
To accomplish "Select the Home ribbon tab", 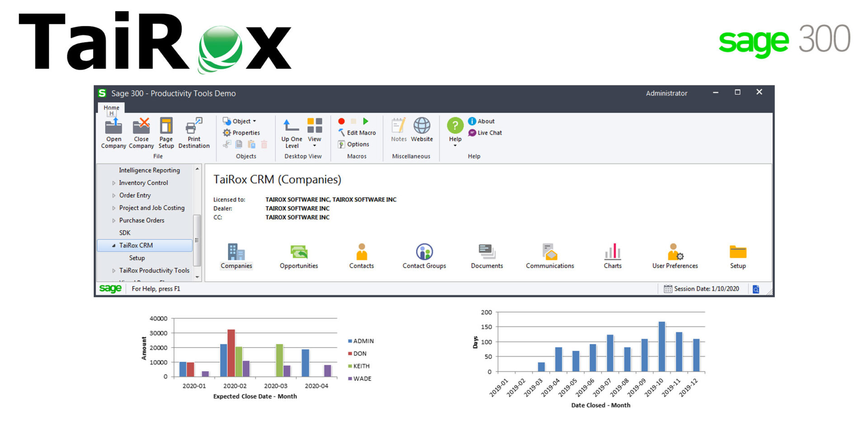I will 111,108.
